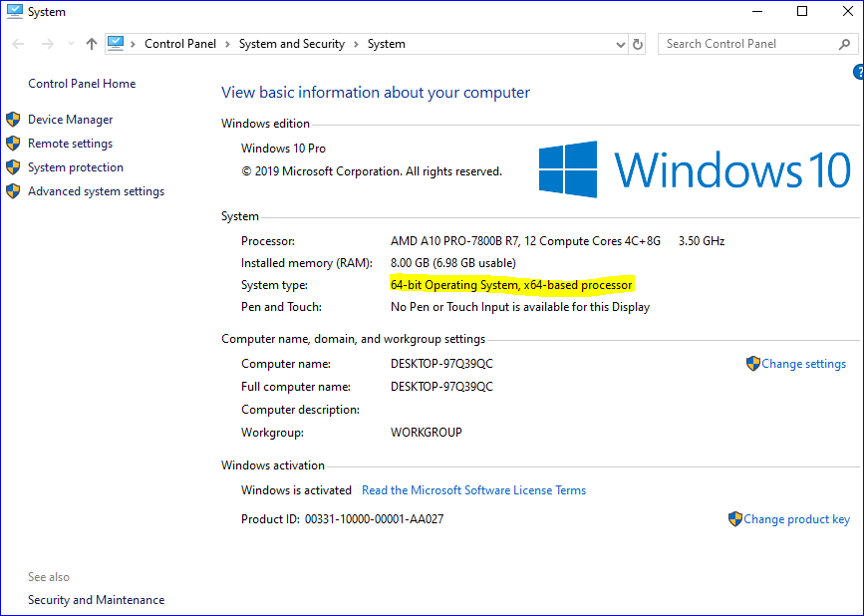Click shield icon next to Change settings
This screenshot has width=864, height=616.
[752, 364]
